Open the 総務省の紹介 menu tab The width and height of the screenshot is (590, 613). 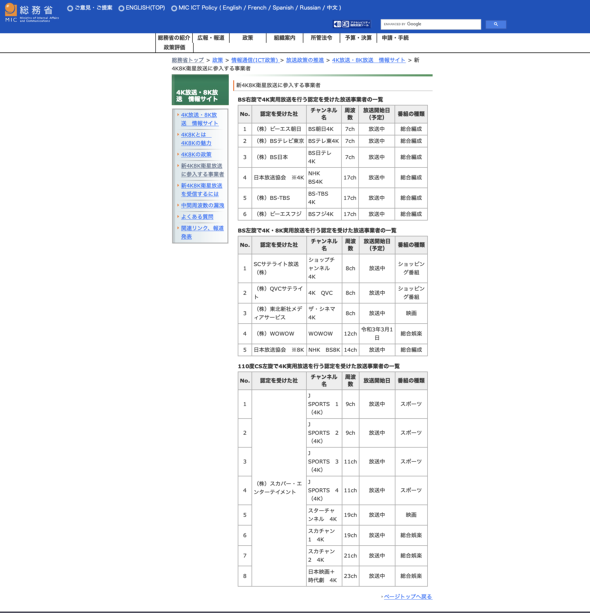174,38
